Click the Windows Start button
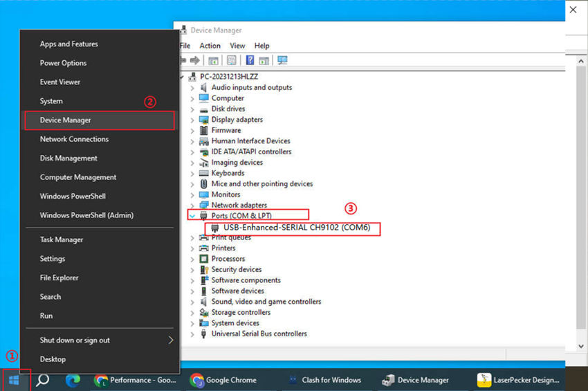This screenshot has height=391, width=588. 14,380
